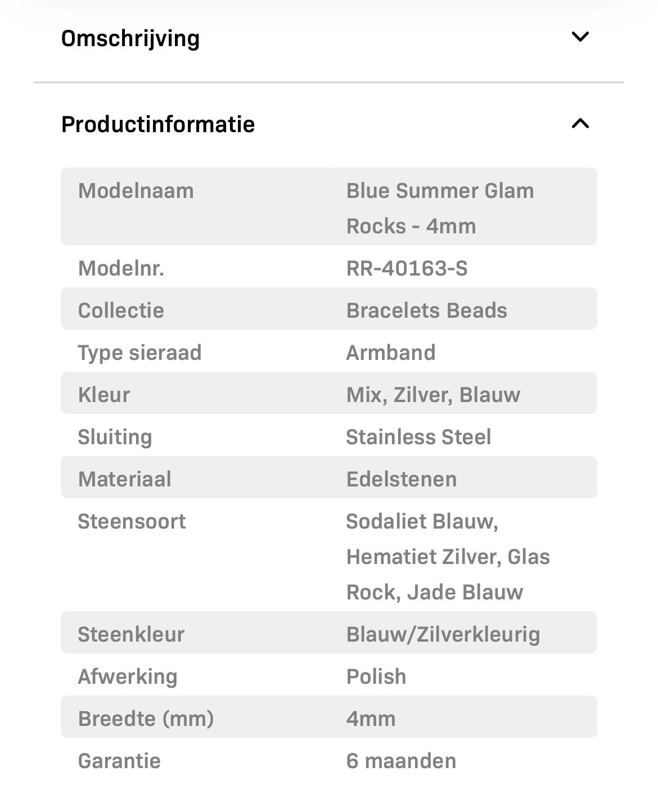Click the Bracelets Beads collection value

point(427,310)
